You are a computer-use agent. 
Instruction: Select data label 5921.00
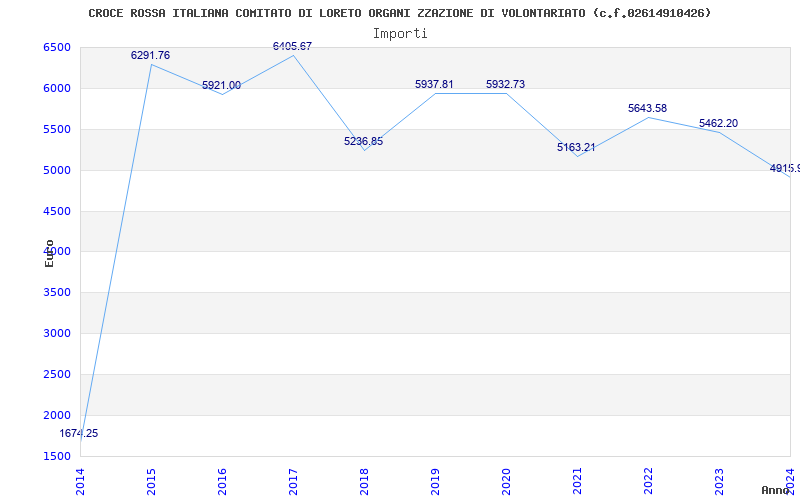(x=221, y=86)
